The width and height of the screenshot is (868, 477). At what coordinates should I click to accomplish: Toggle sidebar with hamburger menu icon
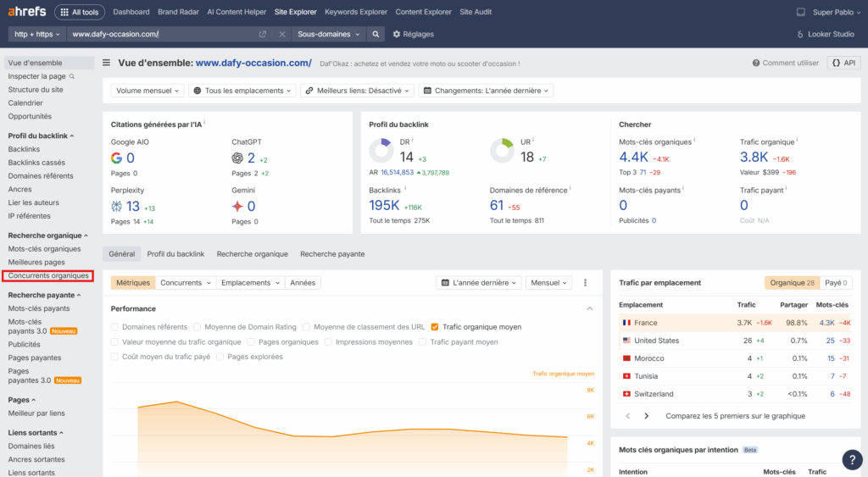pyautogui.click(x=106, y=63)
